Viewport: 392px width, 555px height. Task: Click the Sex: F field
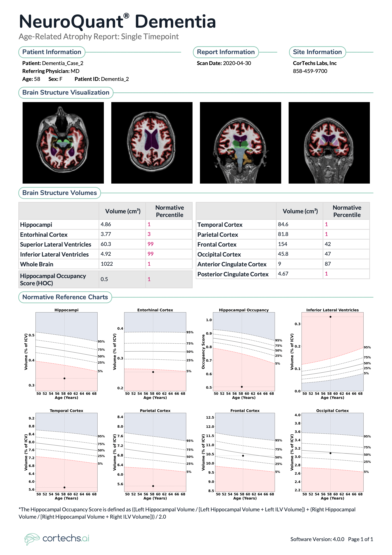[55, 79]
